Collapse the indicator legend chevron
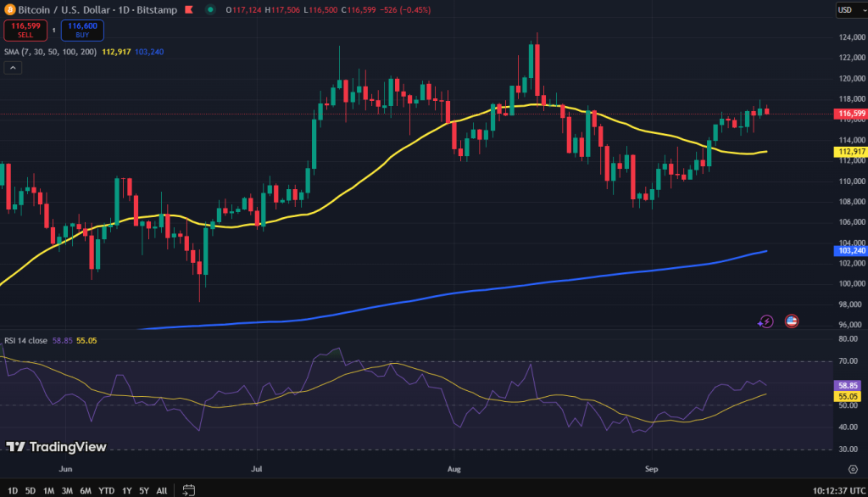 coord(13,68)
